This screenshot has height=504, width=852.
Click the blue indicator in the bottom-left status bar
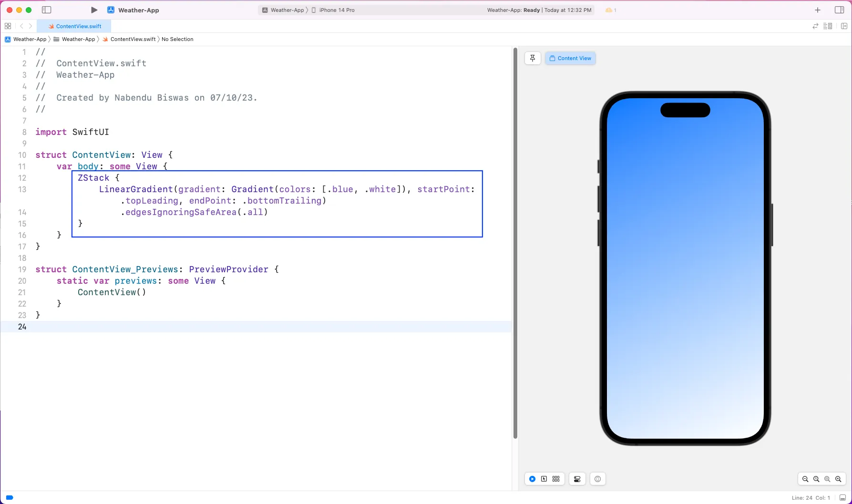pyautogui.click(x=9, y=497)
